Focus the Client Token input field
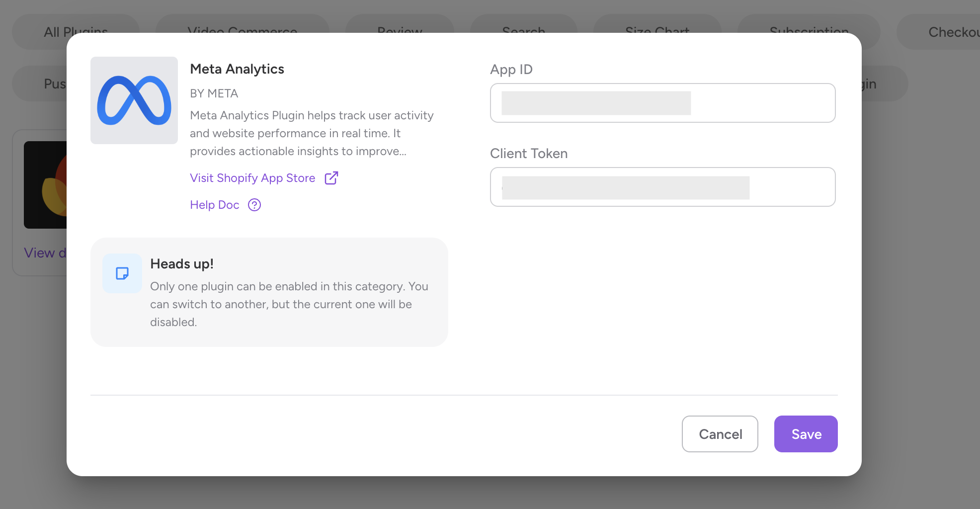This screenshot has height=509, width=980. click(662, 187)
